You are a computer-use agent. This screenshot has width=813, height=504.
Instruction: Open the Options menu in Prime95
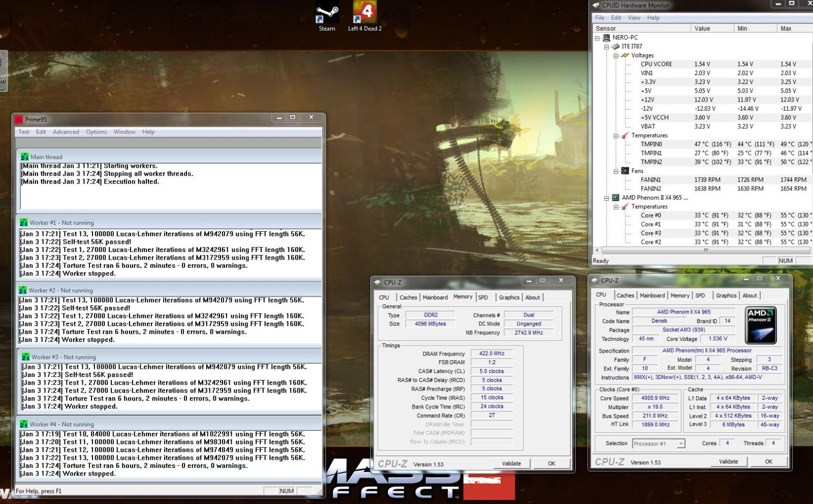coord(97,132)
